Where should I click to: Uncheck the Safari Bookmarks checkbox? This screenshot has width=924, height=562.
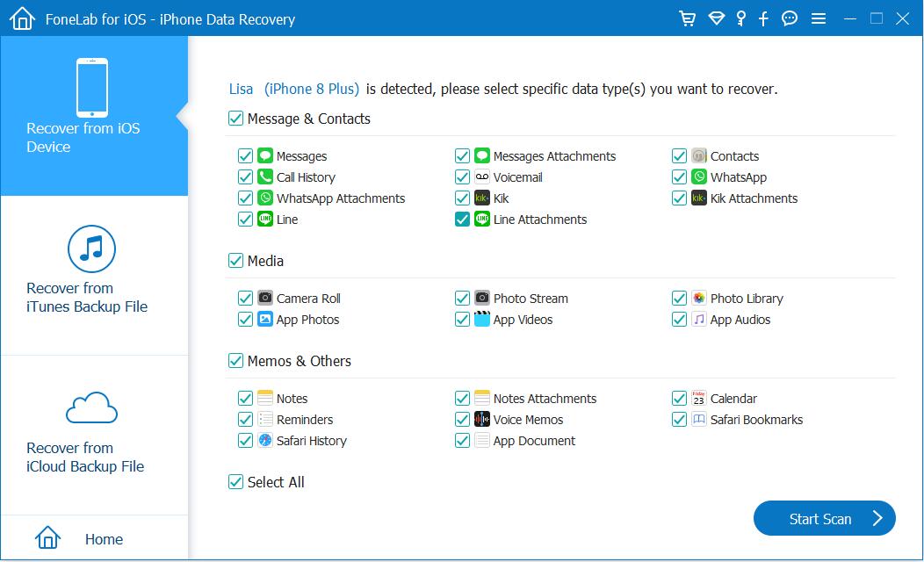[679, 420]
